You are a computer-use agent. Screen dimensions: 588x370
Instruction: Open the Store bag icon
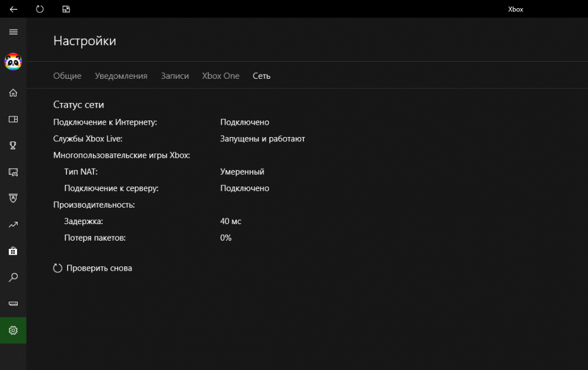coord(13,251)
